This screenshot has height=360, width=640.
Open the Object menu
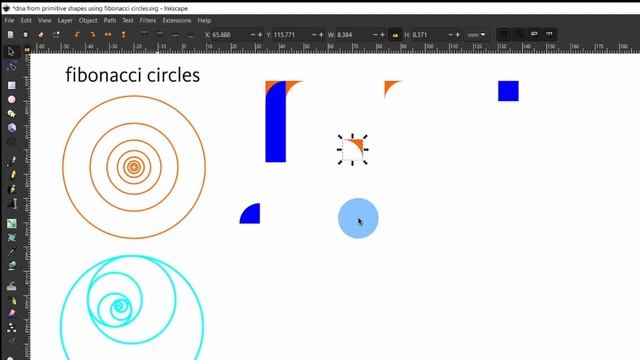click(88, 20)
